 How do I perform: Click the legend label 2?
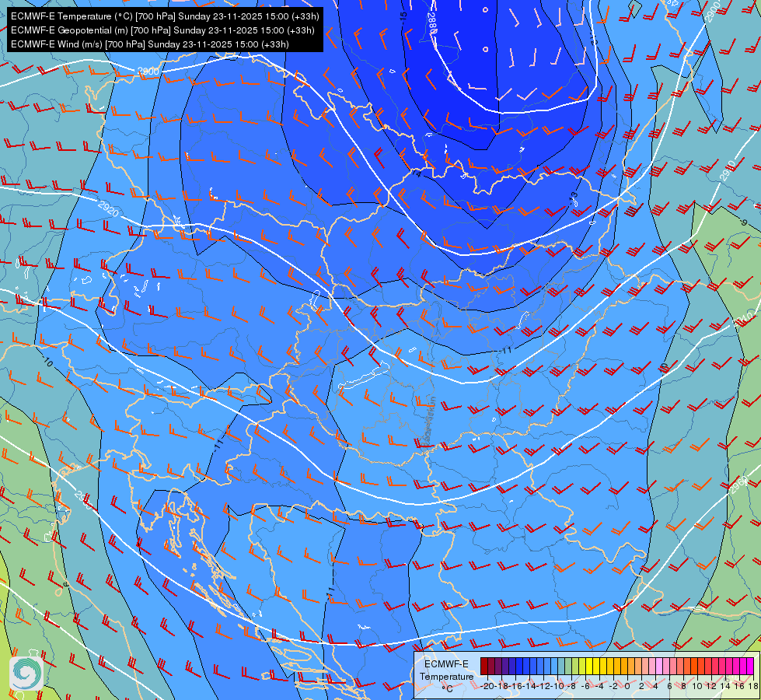(641, 686)
